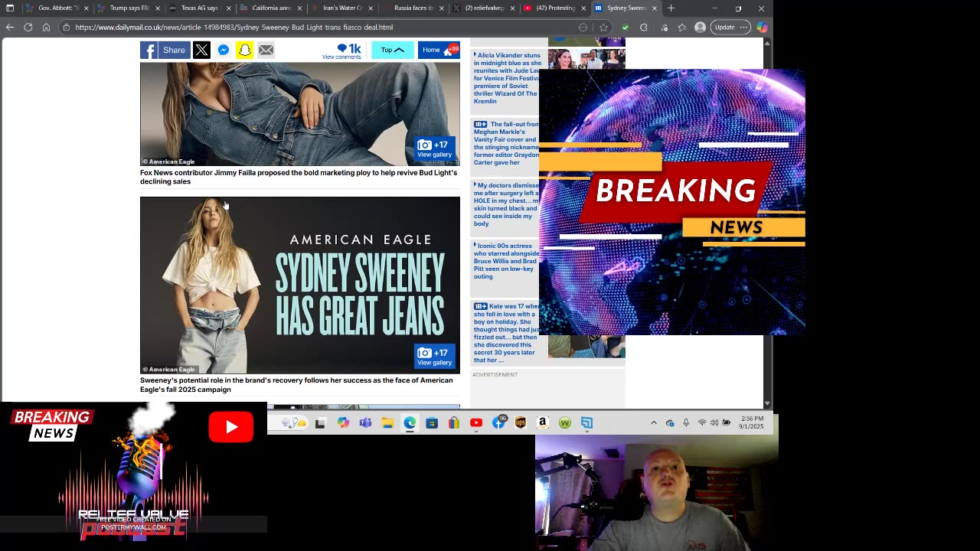The width and height of the screenshot is (980, 551).
Task: Share the article on X
Action: click(x=201, y=50)
